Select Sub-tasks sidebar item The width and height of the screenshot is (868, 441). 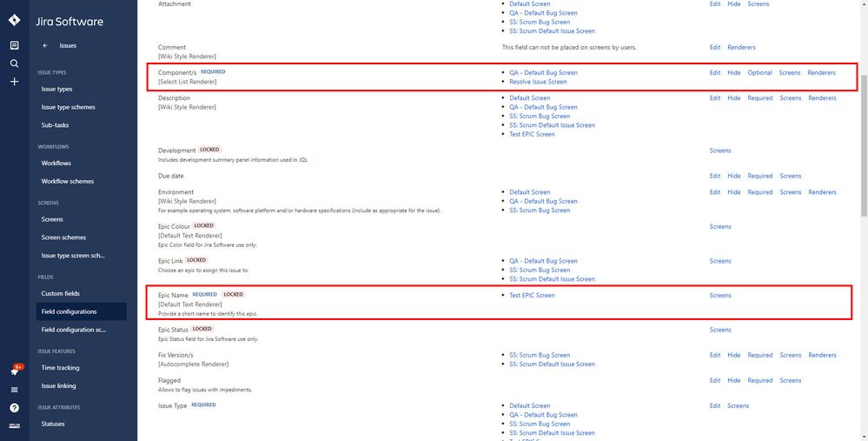55,125
